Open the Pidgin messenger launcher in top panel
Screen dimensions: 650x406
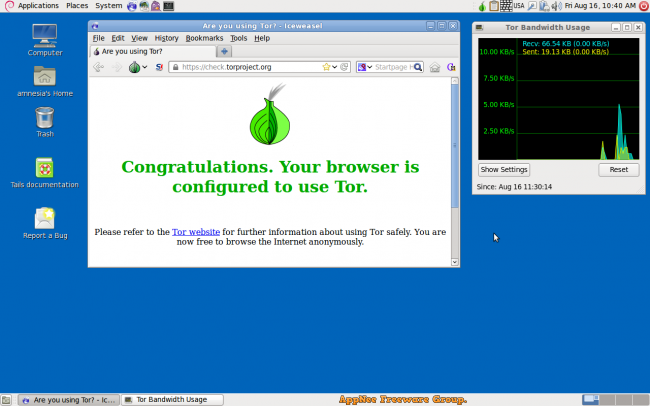pyautogui.click(x=156, y=6)
